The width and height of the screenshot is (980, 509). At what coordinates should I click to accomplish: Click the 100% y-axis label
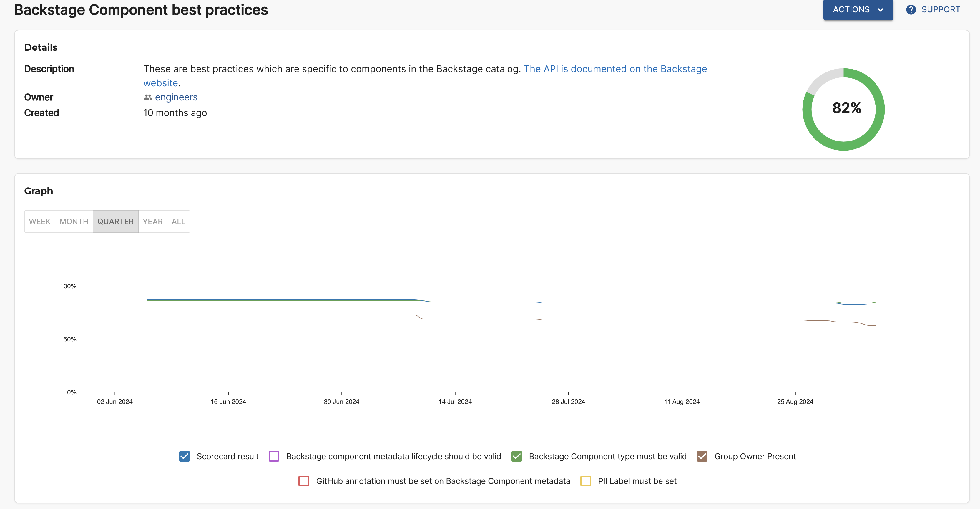tap(68, 286)
